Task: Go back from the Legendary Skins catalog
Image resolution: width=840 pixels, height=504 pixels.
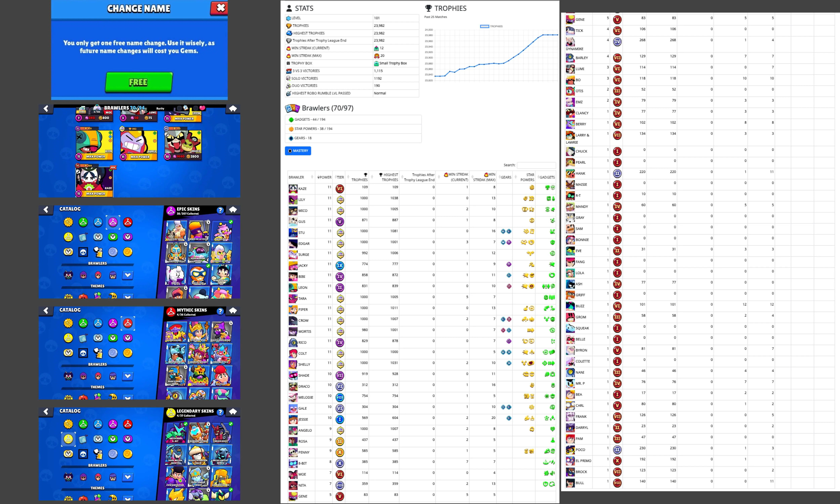Action: pos(46,412)
